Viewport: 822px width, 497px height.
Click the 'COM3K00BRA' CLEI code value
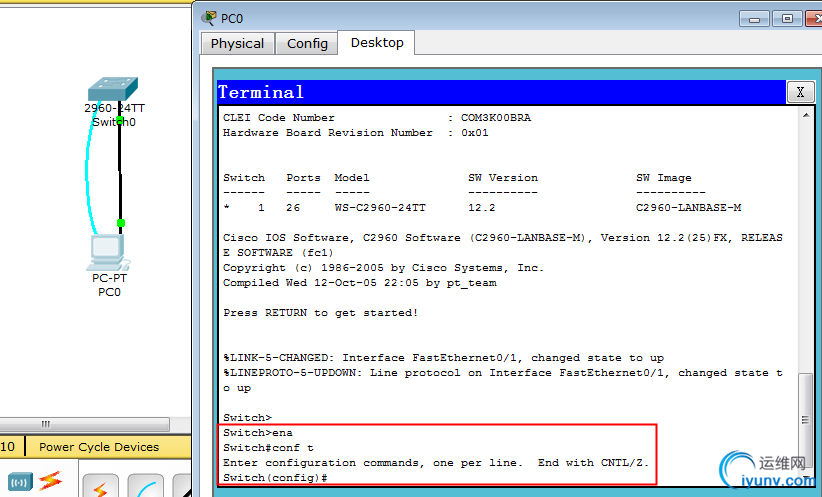496,117
